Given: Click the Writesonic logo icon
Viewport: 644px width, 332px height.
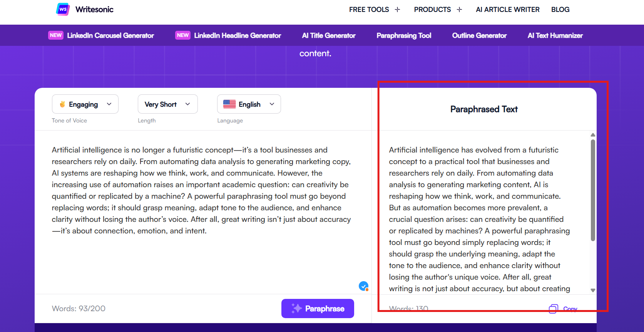Looking at the screenshot, I should click(63, 9).
